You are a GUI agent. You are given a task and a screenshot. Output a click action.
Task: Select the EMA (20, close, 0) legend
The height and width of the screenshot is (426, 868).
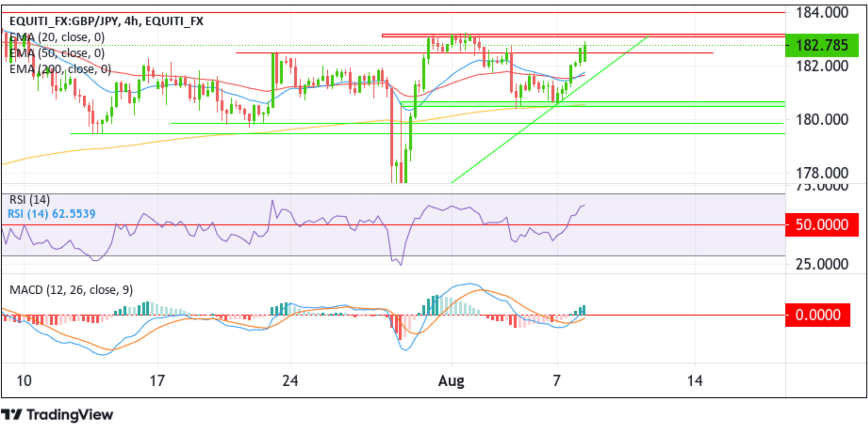pyautogui.click(x=57, y=37)
